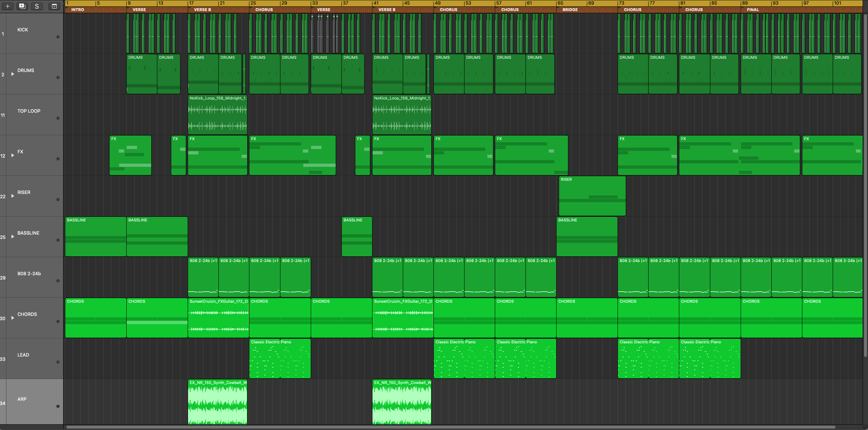Select the first DRUMS region at bar 9

[x=142, y=74]
